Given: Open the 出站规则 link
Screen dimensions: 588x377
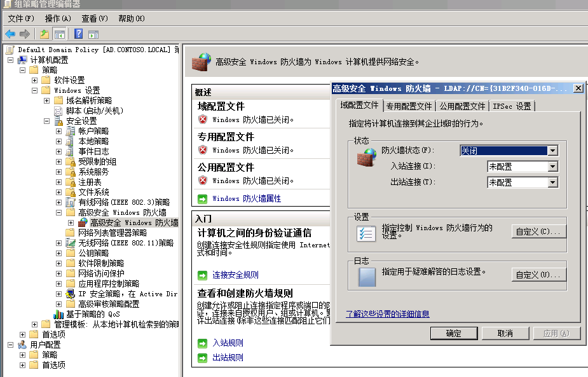Looking at the screenshot, I should [228, 357].
